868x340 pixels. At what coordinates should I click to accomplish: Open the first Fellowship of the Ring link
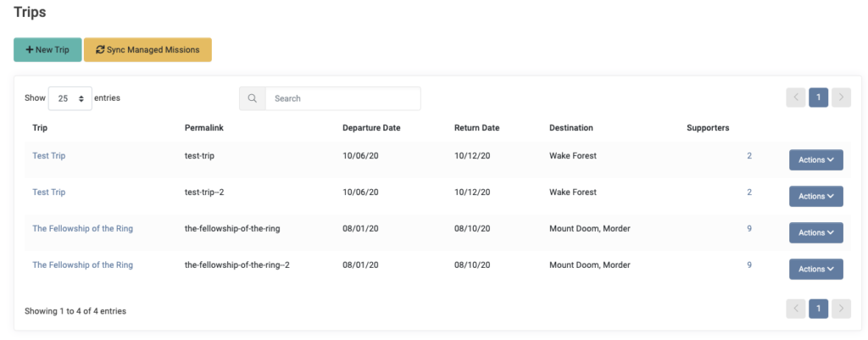(x=82, y=228)
